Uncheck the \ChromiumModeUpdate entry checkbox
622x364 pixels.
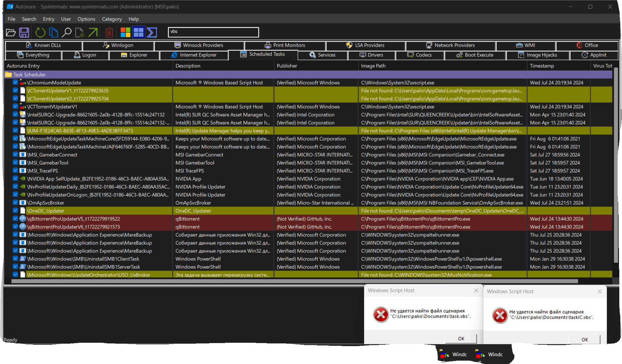click(x=16, y=82)
